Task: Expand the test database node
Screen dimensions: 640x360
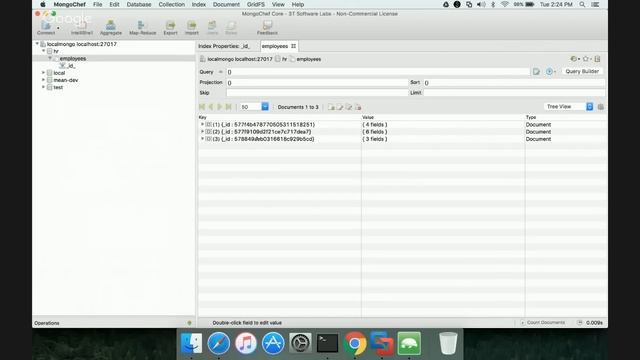Action: pos(44,87)
